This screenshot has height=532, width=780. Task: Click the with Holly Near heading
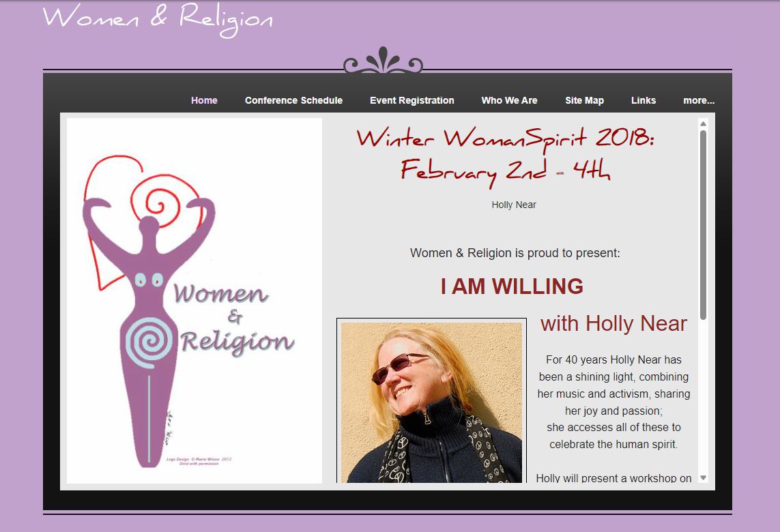point(613,324)
